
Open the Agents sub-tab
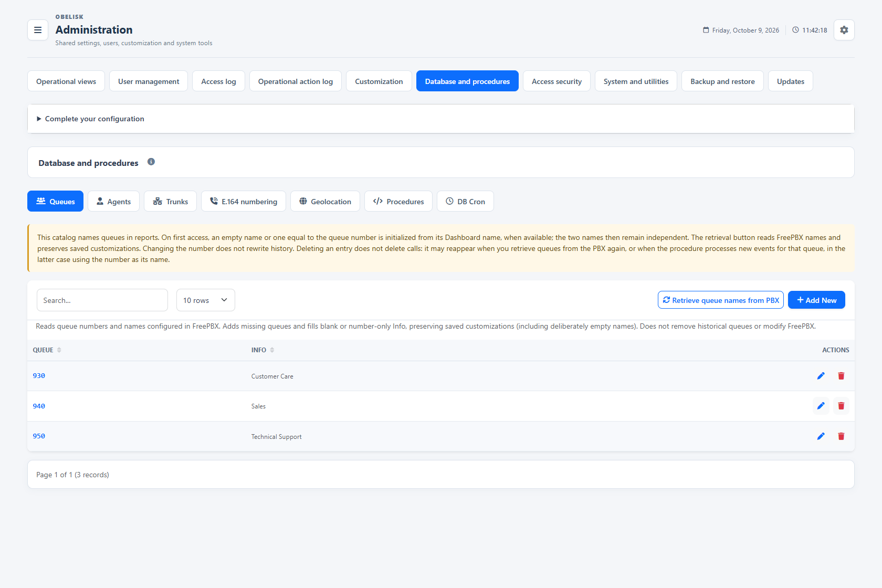113,201
